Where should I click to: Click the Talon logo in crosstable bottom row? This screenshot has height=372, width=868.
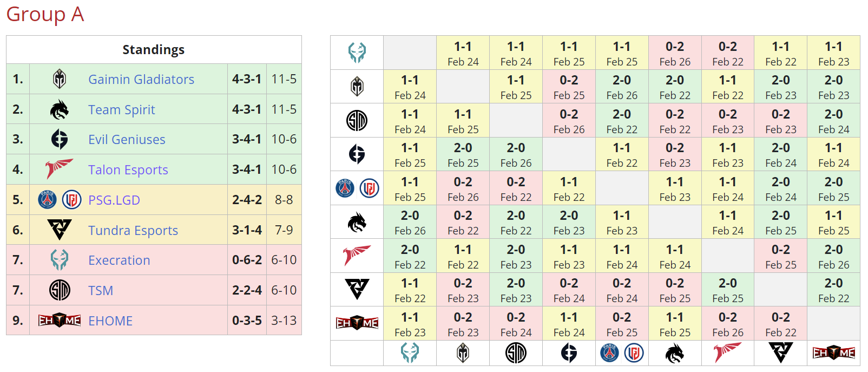(727, 352)
